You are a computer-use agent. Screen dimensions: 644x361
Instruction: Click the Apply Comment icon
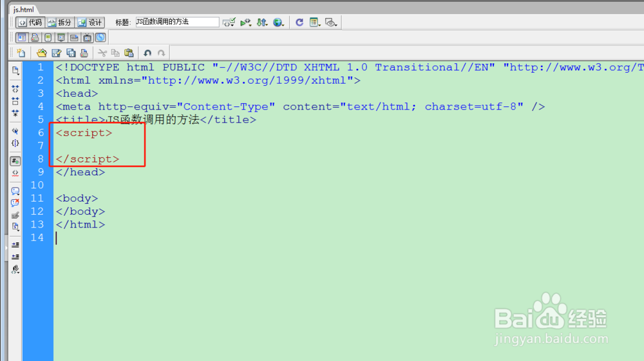15,191
